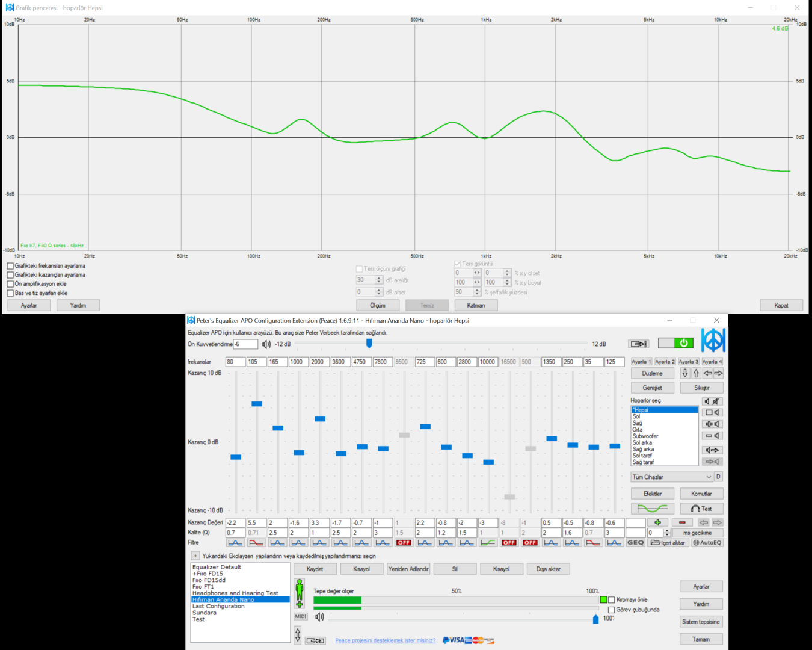This screenshot has width=812, height=650.
Task: Open the Peace project support link
Action: [386, 640]
